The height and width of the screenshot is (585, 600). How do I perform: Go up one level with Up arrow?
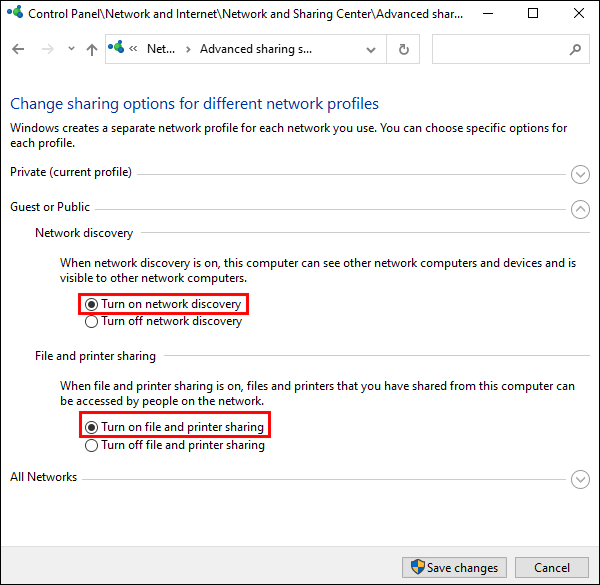[92, 49]
